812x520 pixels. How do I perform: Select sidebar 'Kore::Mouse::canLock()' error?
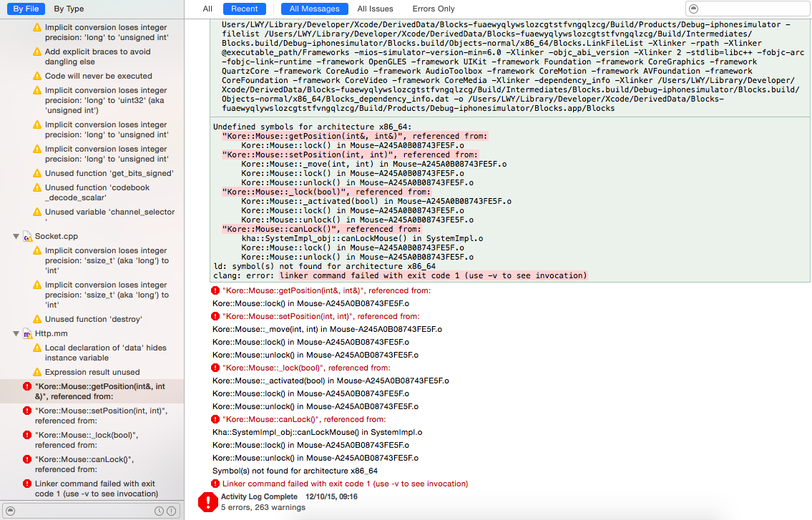84,464
